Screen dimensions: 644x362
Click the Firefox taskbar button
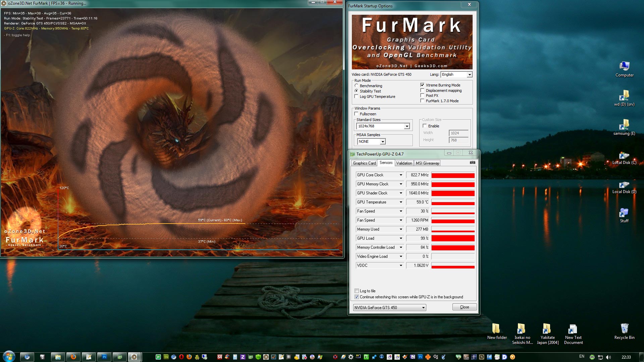[x=73, y=357]
